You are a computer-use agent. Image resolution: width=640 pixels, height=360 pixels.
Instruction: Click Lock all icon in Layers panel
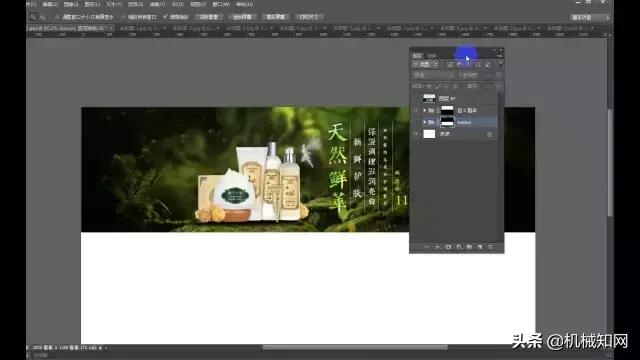(455, 87)
